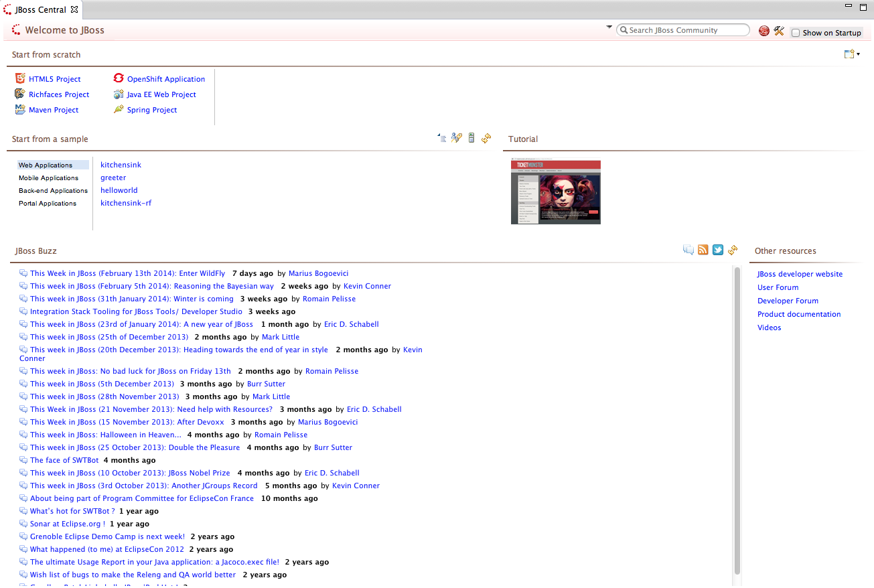Select the Portal Applications category
This screenshot has height=588, width=874.
(48, 203)
